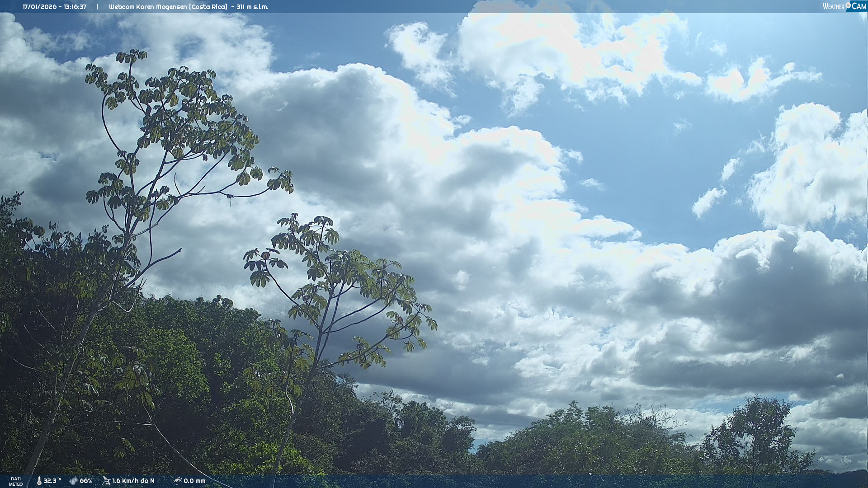Click the 0.0 mm rainfall value
Viewport: 868px width, 488px height.
pyautogui.click(x=194, y=481)
